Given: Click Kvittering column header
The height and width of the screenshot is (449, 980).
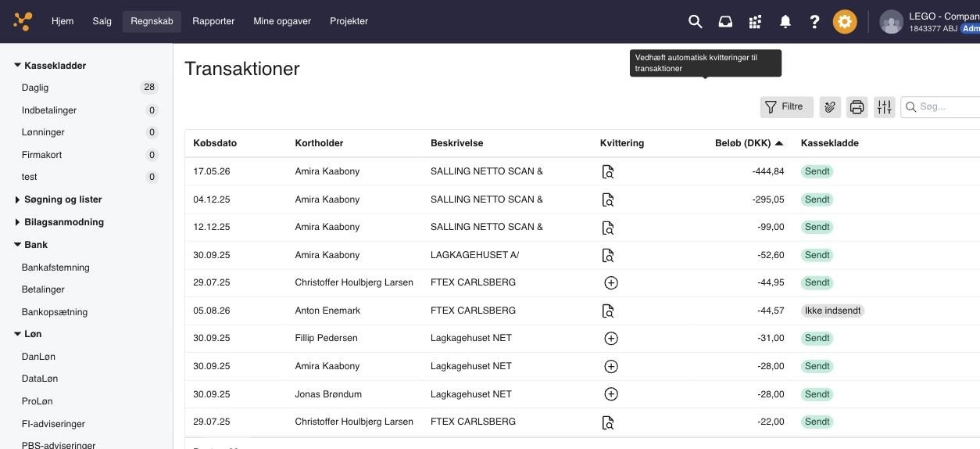Looking at the screenshot, I should [622, 143].
